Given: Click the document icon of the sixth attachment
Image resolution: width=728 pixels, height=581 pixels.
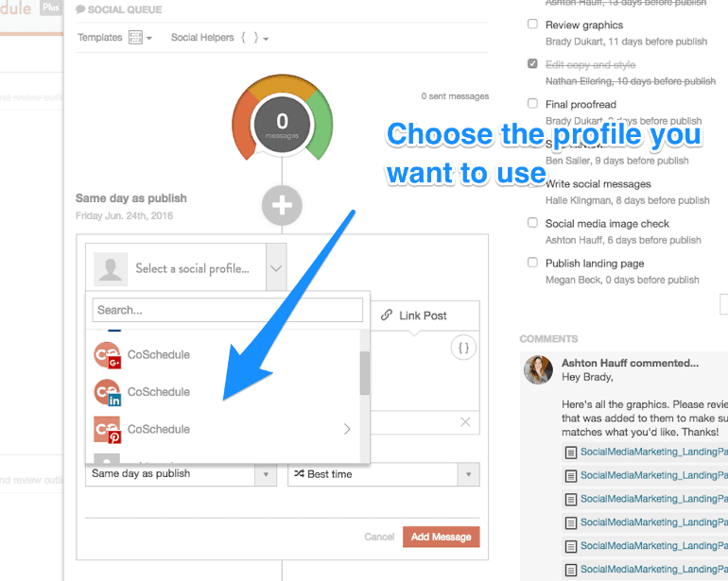Looking at the screenshot, I should point(571,570).
